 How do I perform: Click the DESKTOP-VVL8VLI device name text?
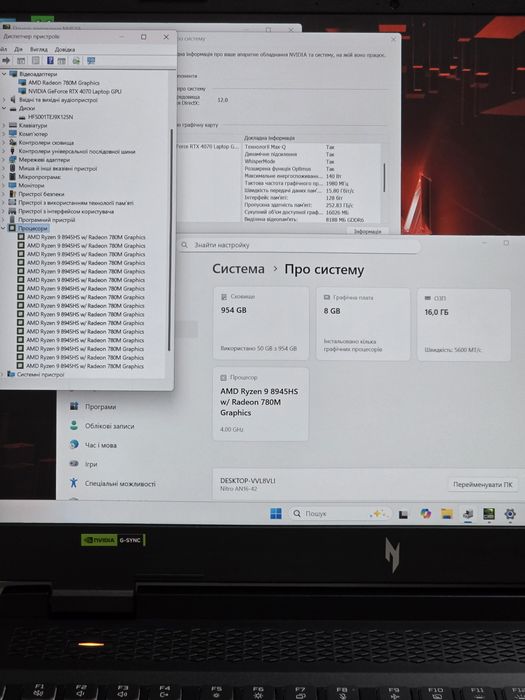[x=247, y=480]
